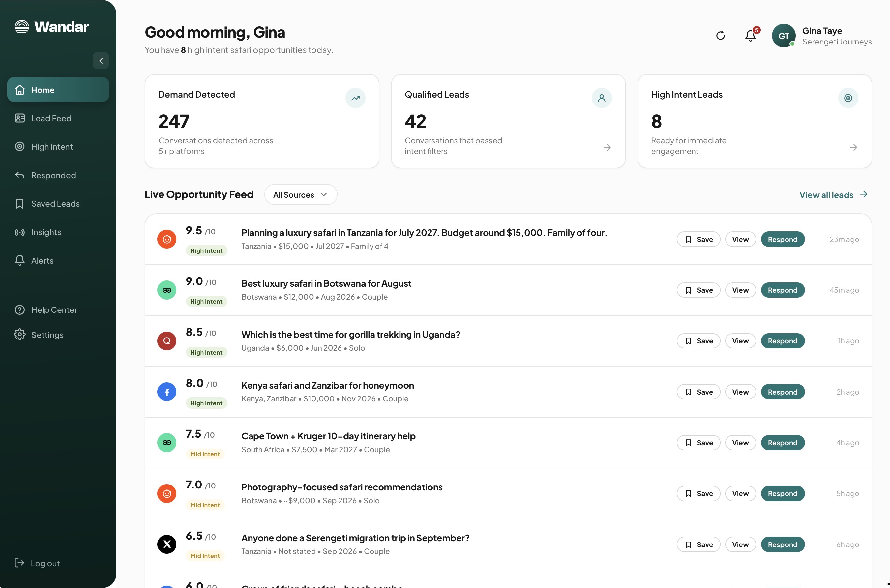The width and height of the screenshot is (890, 588).
Task: Respond to the Uganda gorilla trekking lead
Action: (x=783, y=341)
